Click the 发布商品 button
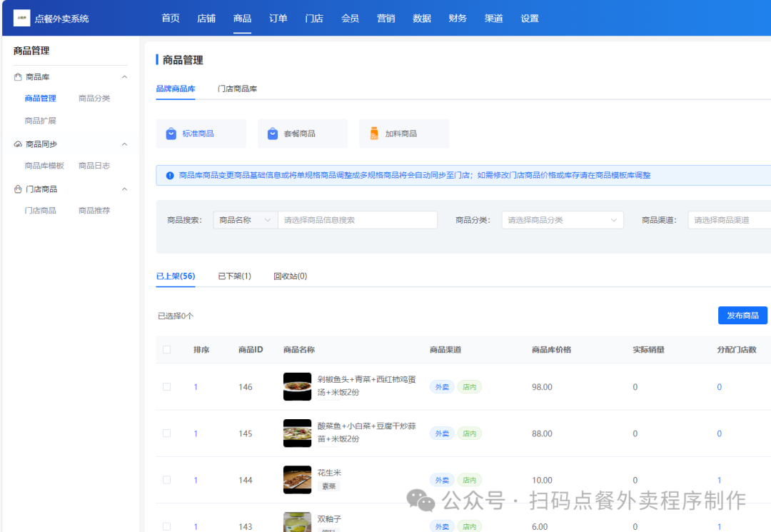 coord(742,315)
